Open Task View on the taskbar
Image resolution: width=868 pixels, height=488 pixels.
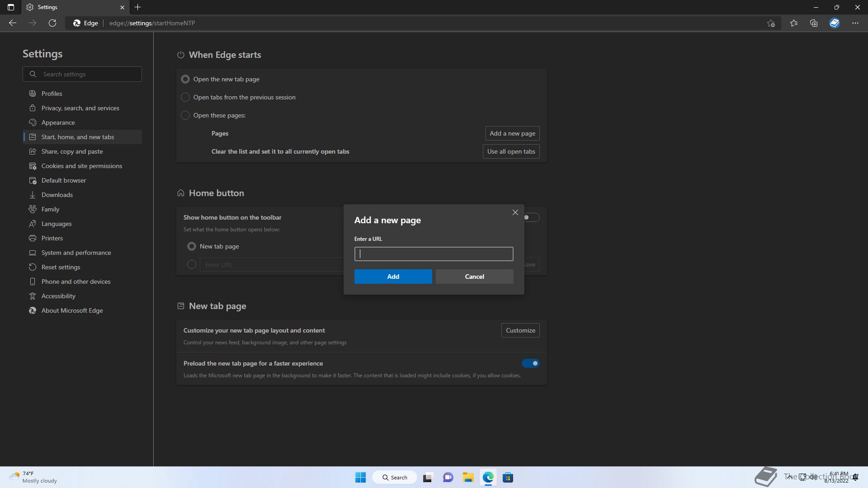[x=428, y=478]
